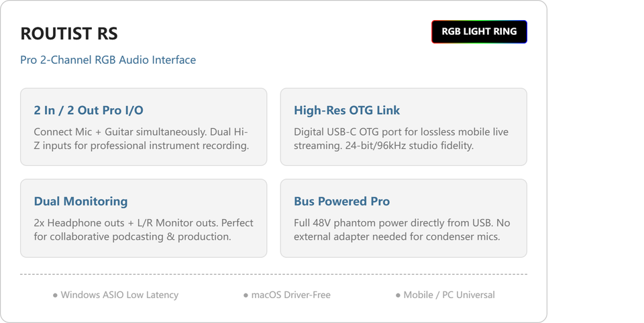Click the Bus Powered Pro heading

coord(341,201)
